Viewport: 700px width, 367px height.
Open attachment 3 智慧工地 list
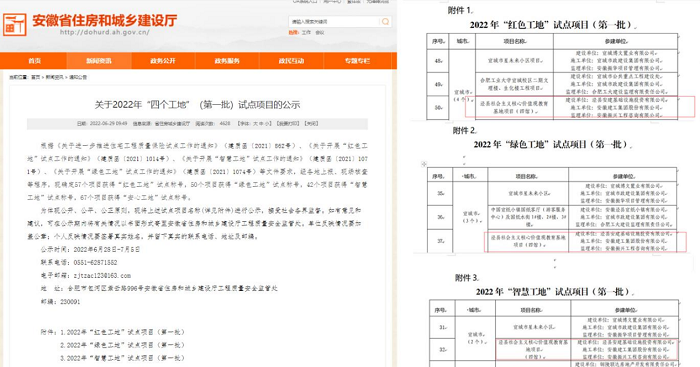(122, 358)
